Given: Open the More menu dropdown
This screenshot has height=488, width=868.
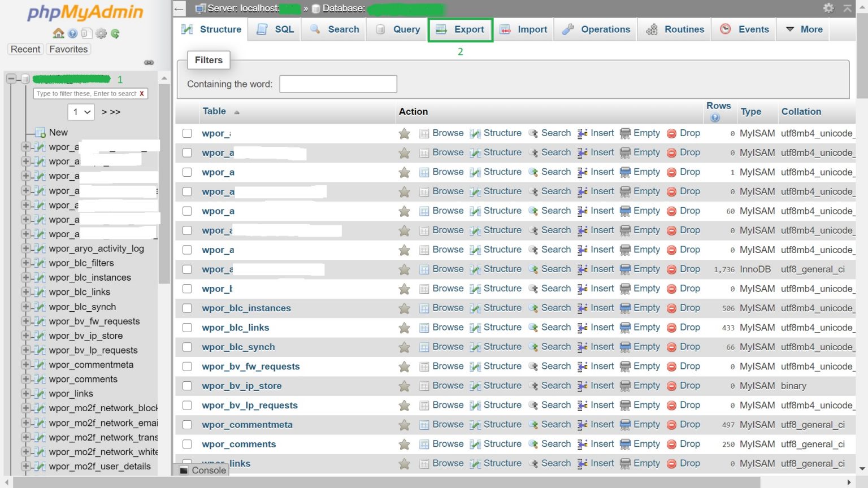Looking at the screenshot, I should click(x=803, y=29).
